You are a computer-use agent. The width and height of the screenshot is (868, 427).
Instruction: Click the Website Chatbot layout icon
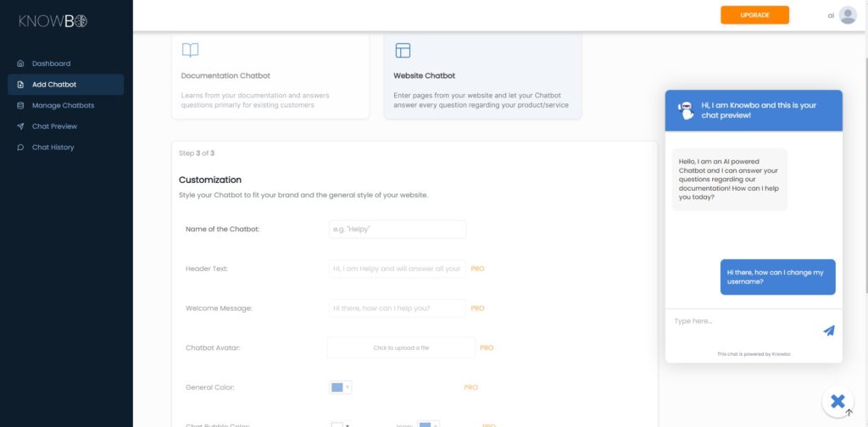coord(403,50)
